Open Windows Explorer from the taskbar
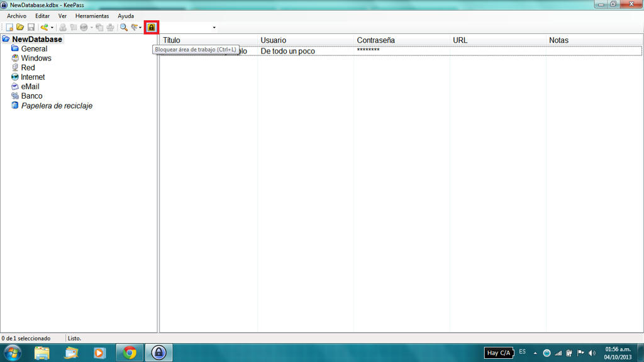Image resolution: width=644 pixels, height=362 pixels. click(x=42, y=353)
